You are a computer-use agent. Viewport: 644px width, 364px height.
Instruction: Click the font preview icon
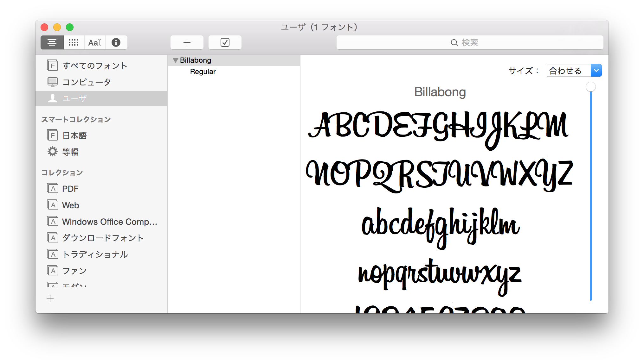coord(94,42)
